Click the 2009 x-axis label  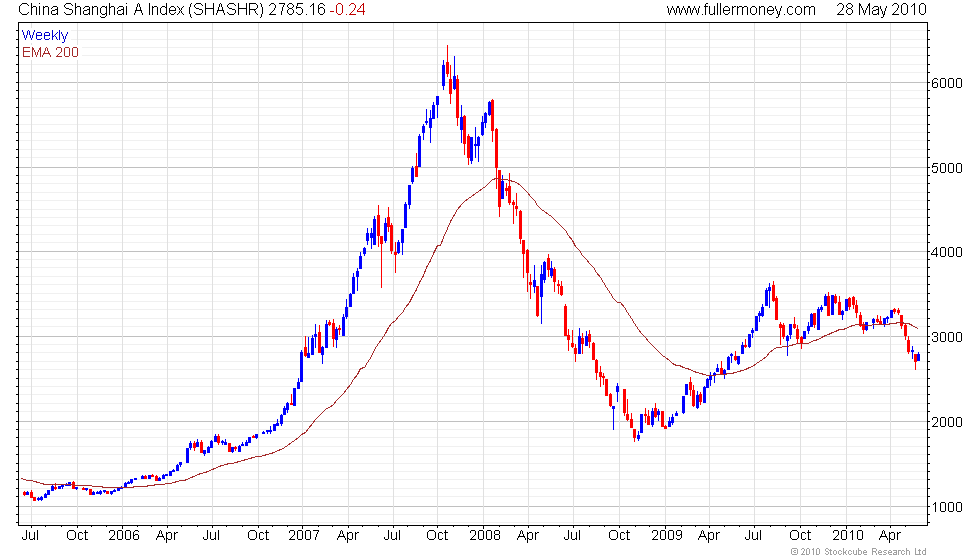[x=666, y=536]
